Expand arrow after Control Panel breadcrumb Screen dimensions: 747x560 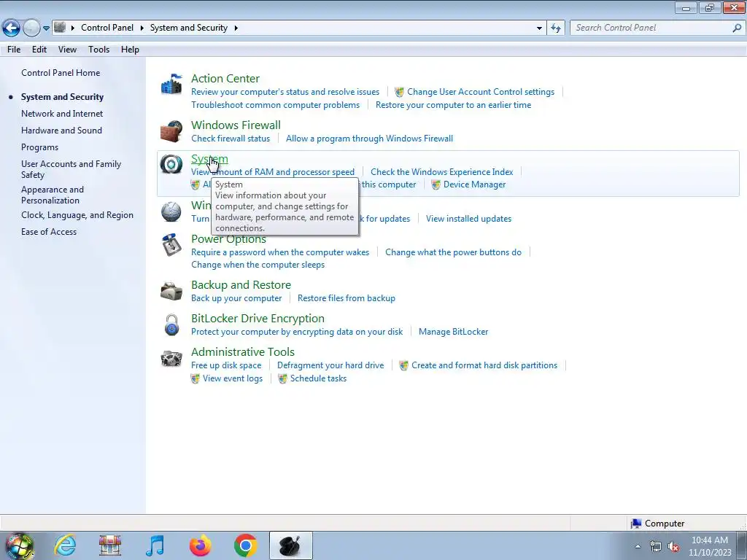click(142, 28)
